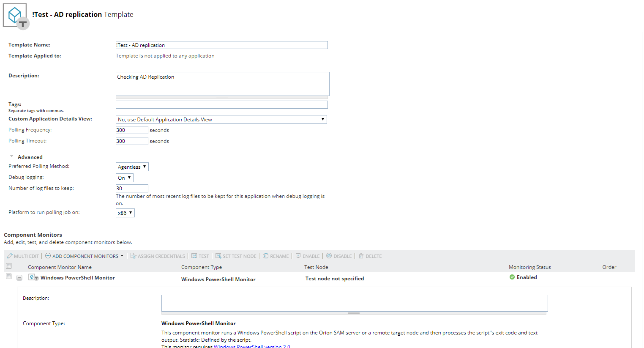Click the Enable toolbar icon
644x348 pixels.
(298, 256)
